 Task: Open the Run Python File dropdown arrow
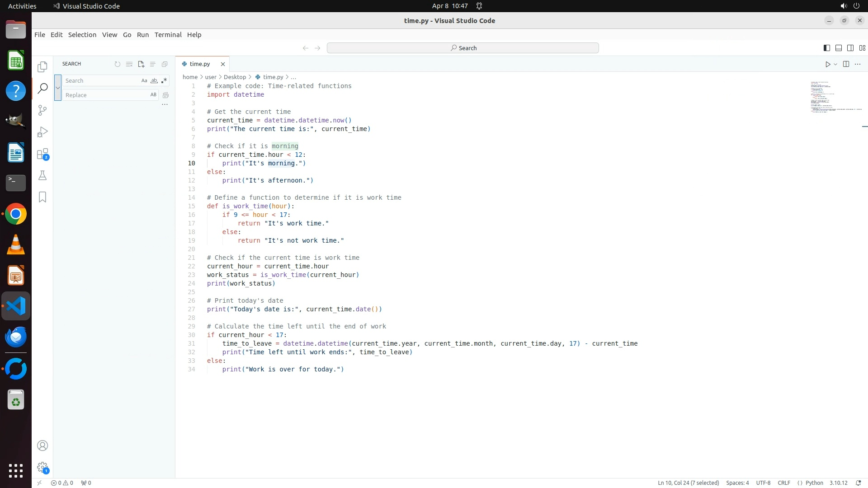coord(835,64)
